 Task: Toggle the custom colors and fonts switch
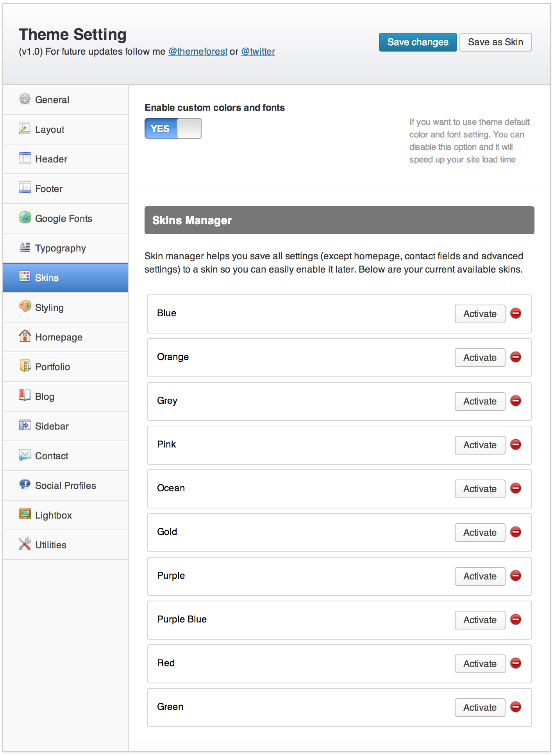coord(173,128)
